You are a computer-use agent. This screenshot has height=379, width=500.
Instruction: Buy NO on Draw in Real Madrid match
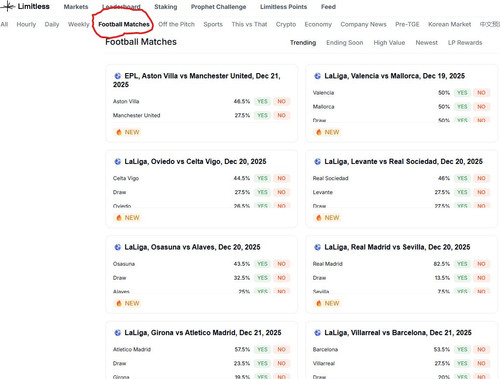(481, 278)
